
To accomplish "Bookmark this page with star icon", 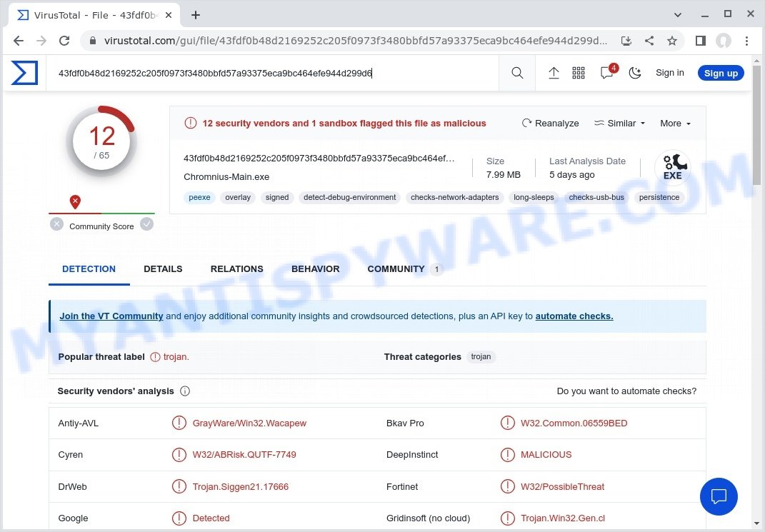I will [672, 41].
